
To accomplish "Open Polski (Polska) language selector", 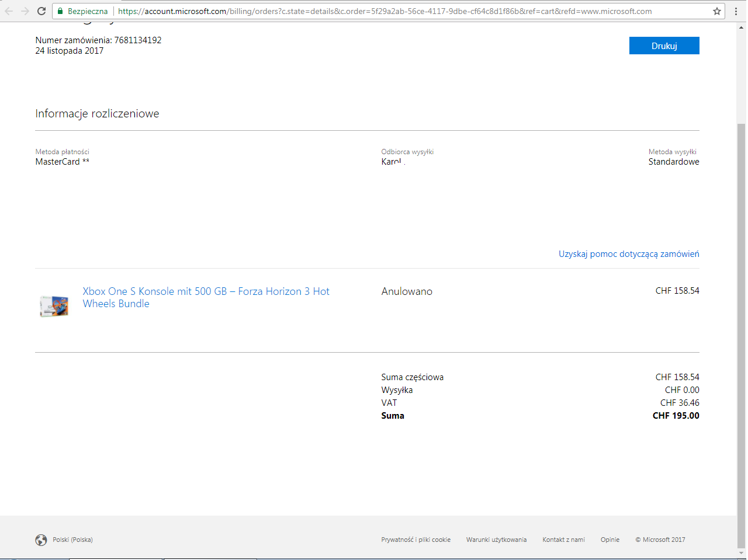I will point(72,540).
